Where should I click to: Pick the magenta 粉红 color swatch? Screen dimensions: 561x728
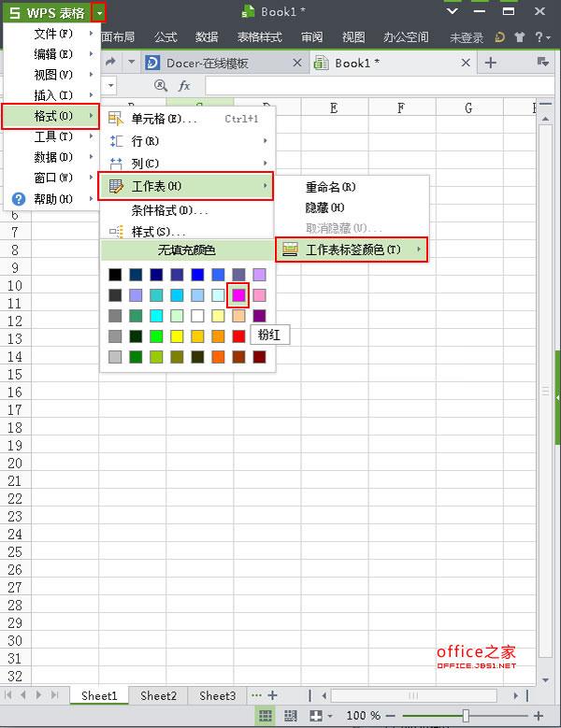pos(238,294)
